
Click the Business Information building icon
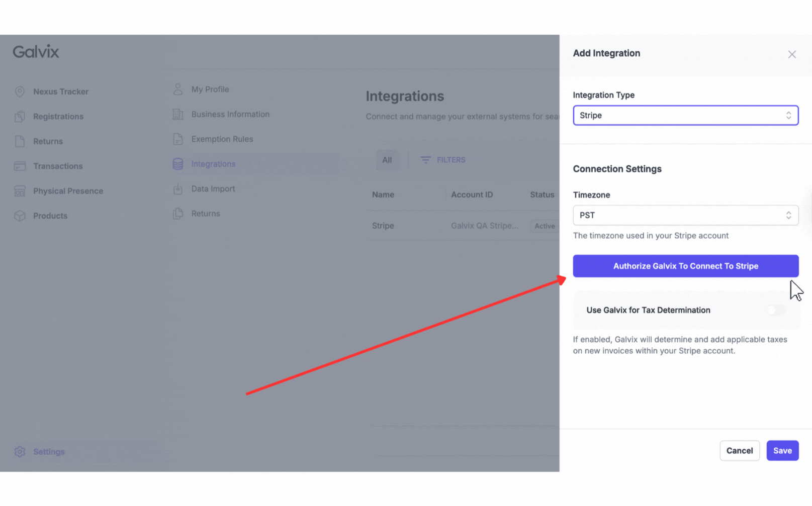click(178, 114)
